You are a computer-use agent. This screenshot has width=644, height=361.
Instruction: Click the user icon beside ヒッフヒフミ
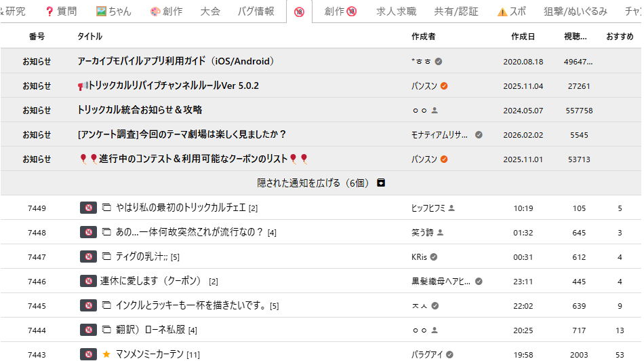point(451,208)
